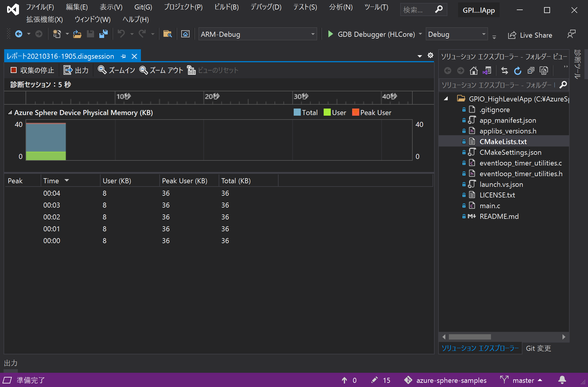The image size is (588, 387).
Task: Toggle between solutions and folder view
Action: click(487, 71)
